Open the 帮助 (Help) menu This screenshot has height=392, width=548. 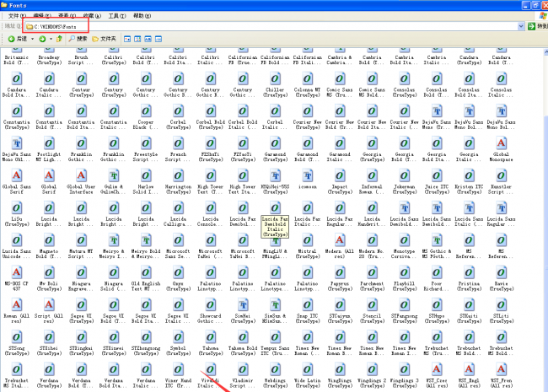(x=142, y=16)
